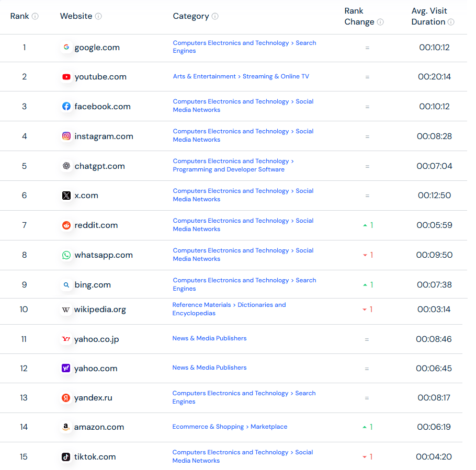Open the whatsapp.com website link
The width and height of the screenshot is (476, 470).
pyautogui.click(x=104, y=255)
